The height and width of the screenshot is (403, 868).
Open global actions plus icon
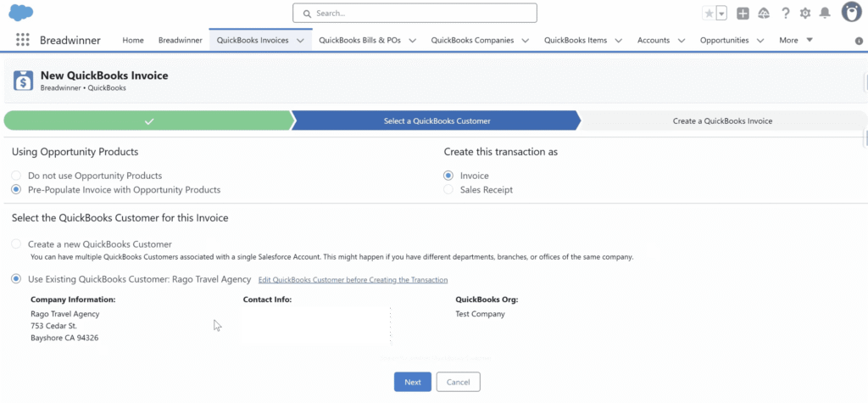743,13
